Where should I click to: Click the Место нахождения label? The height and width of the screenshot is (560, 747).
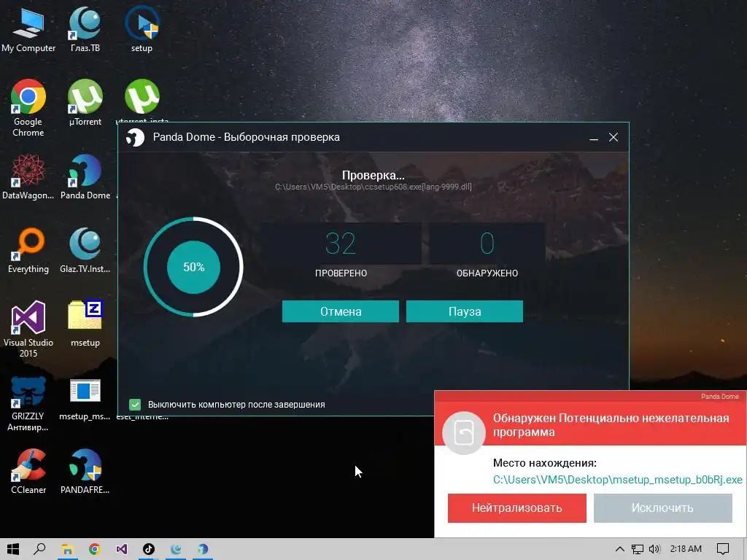click(544, 463)
